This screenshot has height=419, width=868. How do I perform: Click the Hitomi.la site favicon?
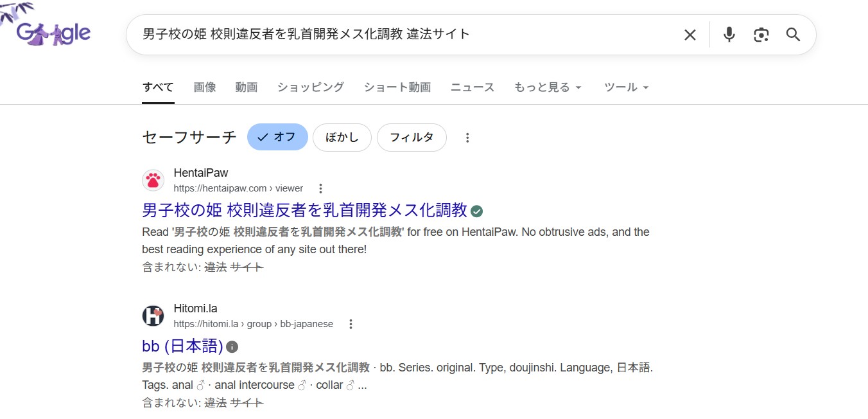(153, 316)
